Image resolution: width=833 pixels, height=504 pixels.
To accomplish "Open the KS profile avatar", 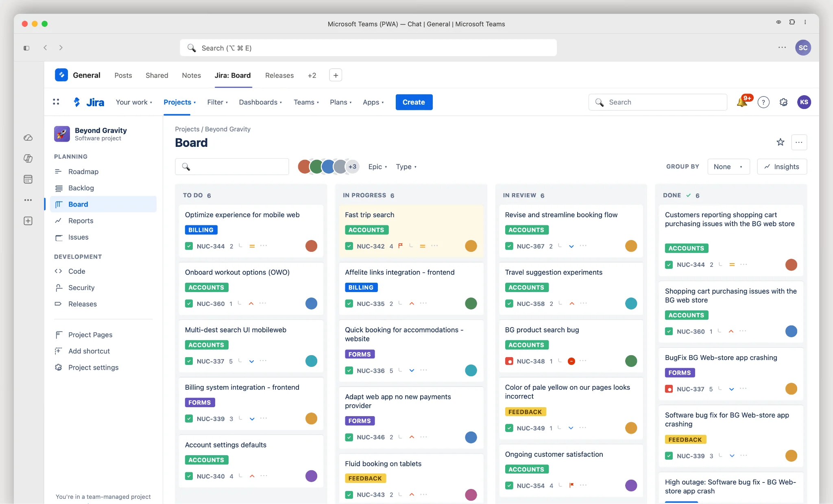I will (804, 102).
